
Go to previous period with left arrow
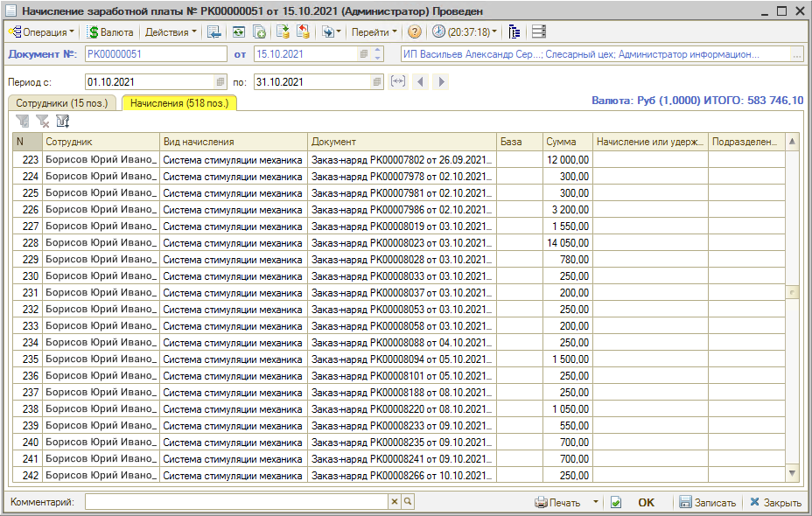coord(420,81)
